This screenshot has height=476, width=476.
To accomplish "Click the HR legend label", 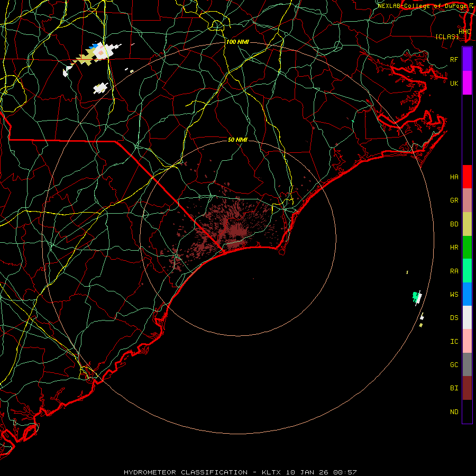I will point(454,248).
